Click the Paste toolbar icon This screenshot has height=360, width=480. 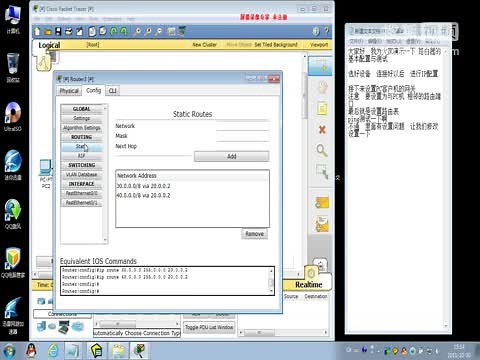pyautogui.click(x=103, y=32)
